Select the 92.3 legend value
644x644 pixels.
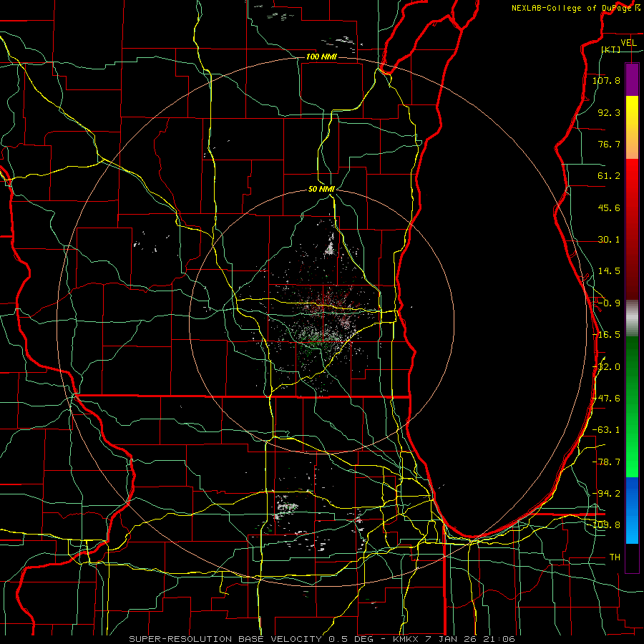tap(609, 112)
